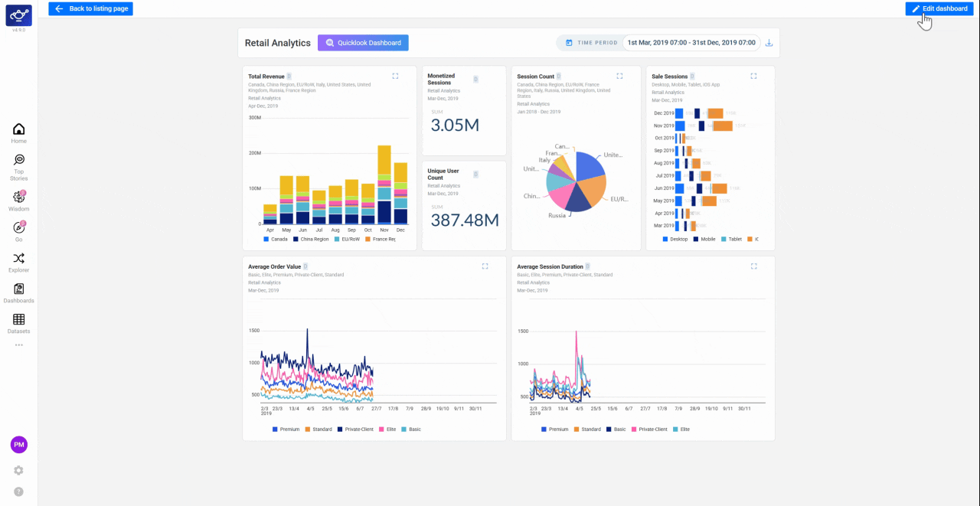The image size is (980, 506).
Task: Open the Go sidebar item
Action: 19,231
